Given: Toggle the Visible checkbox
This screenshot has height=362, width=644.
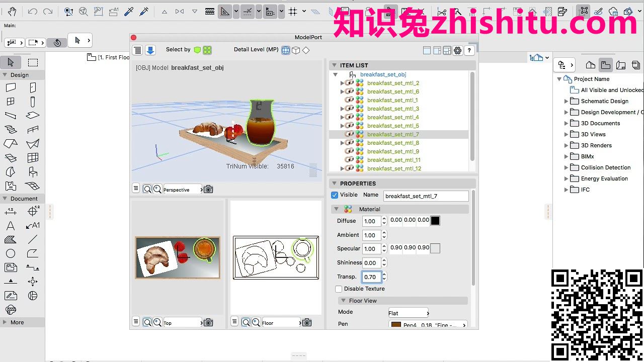Looking at the screenshot, I should click(335, 195).
